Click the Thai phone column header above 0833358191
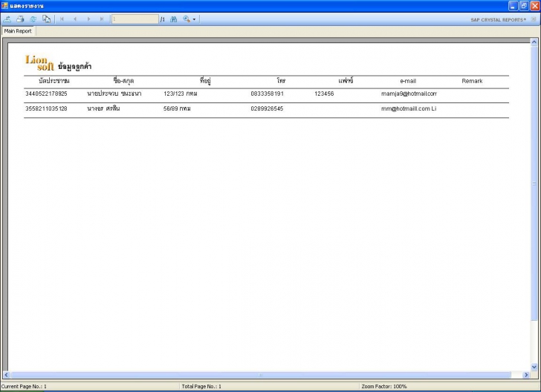The image size is (541, 392). coord(281,81)
